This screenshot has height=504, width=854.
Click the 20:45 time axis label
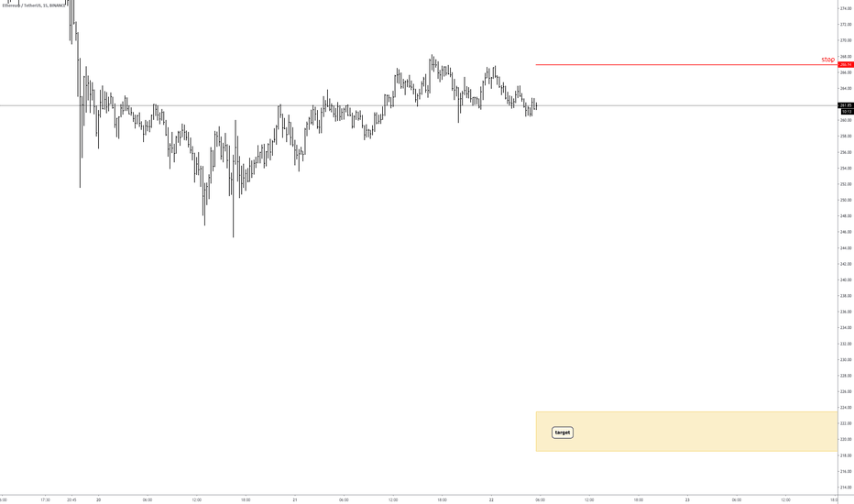tap(71, 499)
